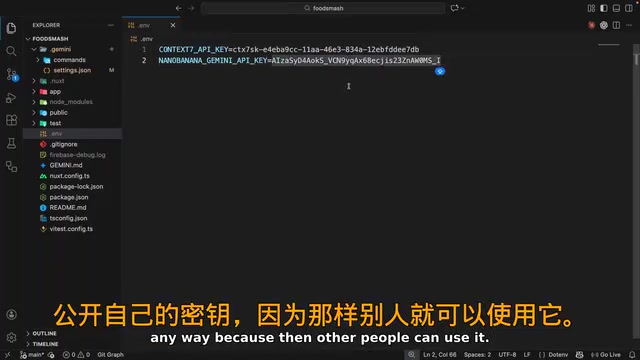Open nuxt.config.ts file

pyautogui.click(x=72, y=176)
